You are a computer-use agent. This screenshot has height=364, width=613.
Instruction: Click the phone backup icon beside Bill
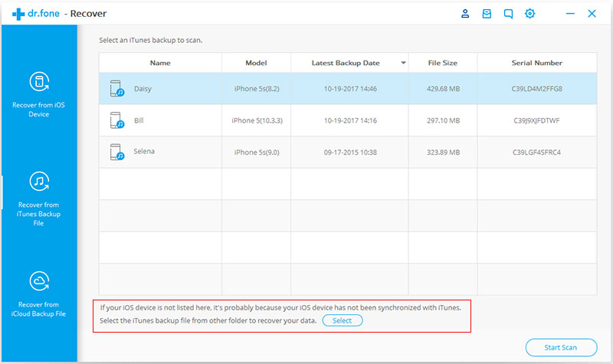coord(117,120)
